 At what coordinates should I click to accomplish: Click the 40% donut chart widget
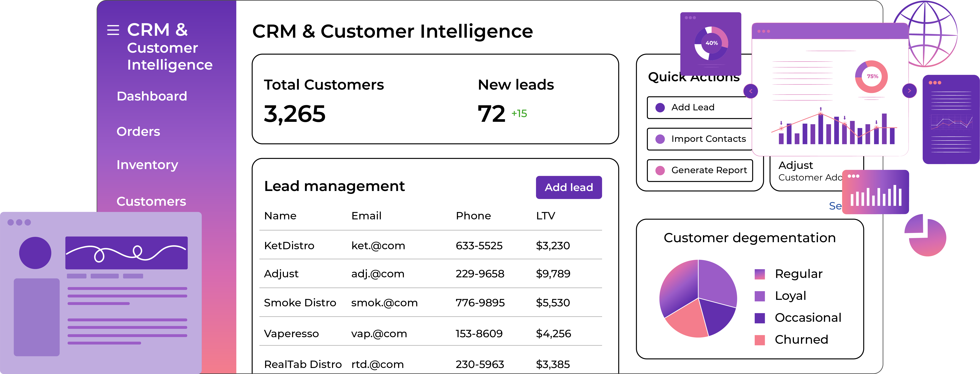click(x=711, y=43)
